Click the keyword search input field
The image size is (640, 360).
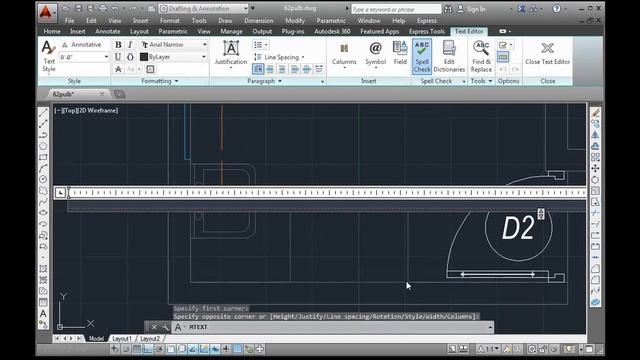pos(396,9)
